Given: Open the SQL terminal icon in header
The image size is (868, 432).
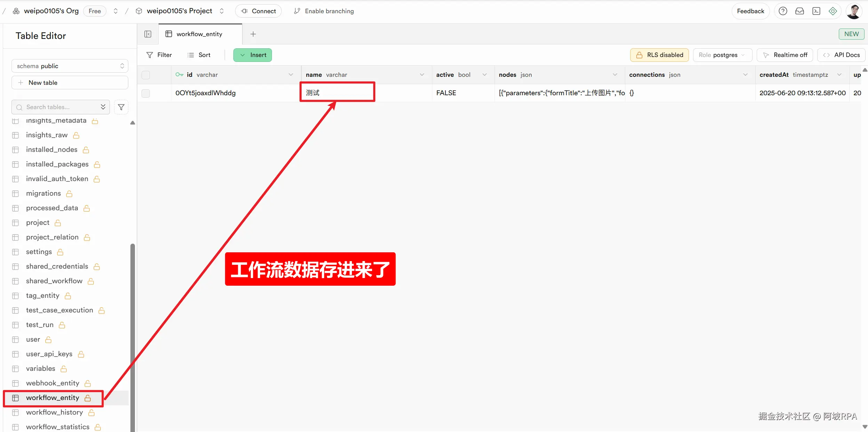Looking at the screenshot, I should 816,11.
